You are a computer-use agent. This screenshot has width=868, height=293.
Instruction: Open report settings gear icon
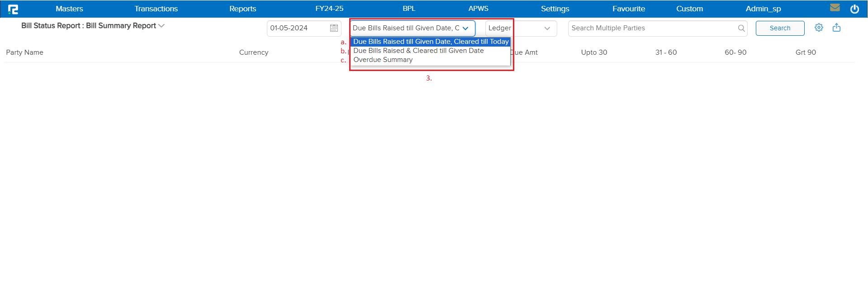(x=819, y=28)
